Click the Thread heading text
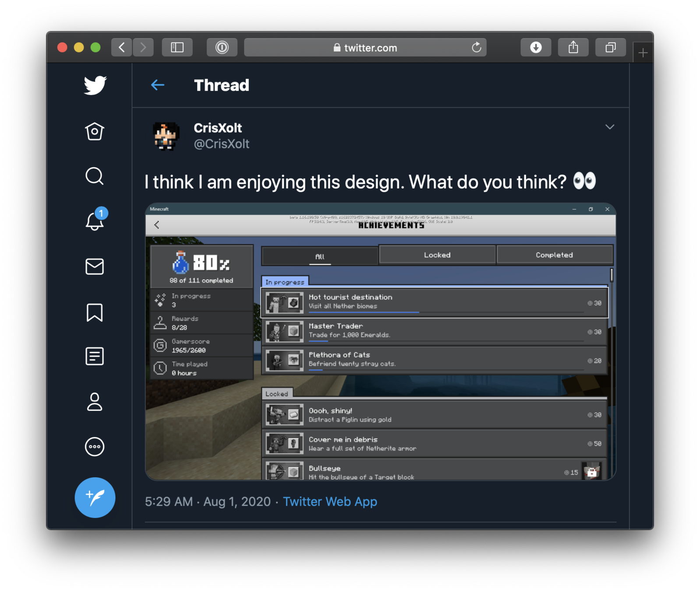 (x=222, y=85)
